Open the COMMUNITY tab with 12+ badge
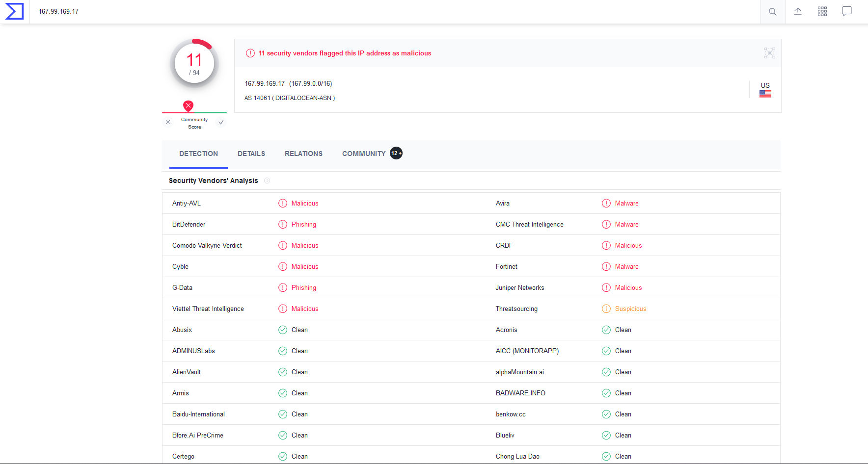868x464 pixels. point(364,154)
